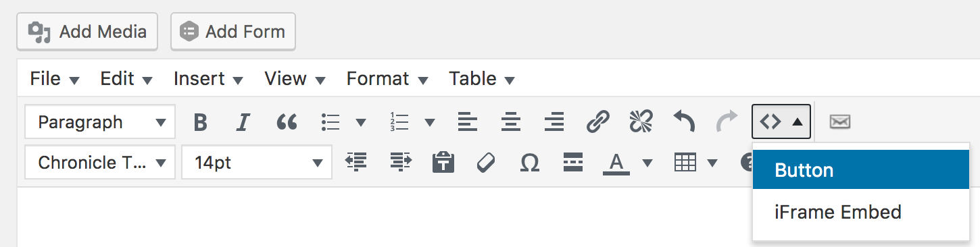Viewport: 980px width, 247px height.
Task: Remove link with unlink icon
Action: point(641,122)
